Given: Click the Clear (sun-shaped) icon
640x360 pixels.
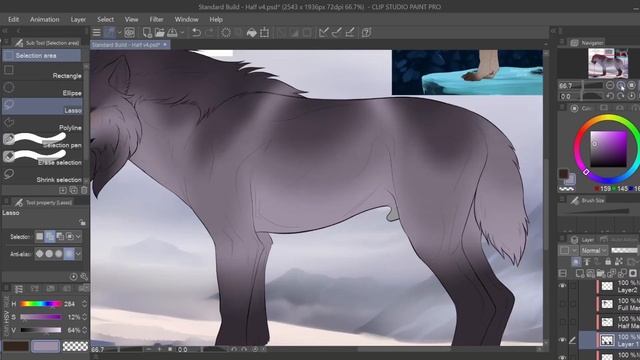Looking at the screenshot, I should (x=226, y=33).
